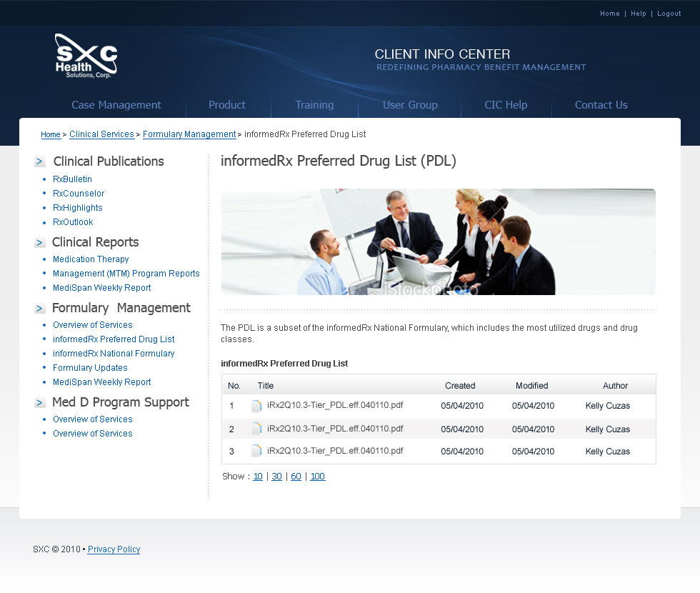
Task: Go to Formulary Management in the breadcrumb
Action: click(189, 134)
